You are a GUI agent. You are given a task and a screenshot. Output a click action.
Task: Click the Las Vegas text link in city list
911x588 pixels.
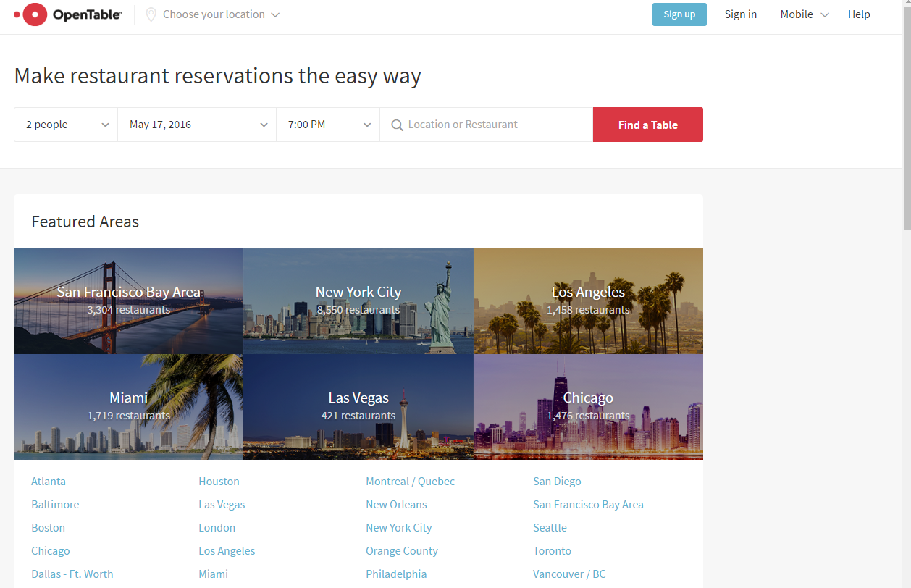coord(222,504)
